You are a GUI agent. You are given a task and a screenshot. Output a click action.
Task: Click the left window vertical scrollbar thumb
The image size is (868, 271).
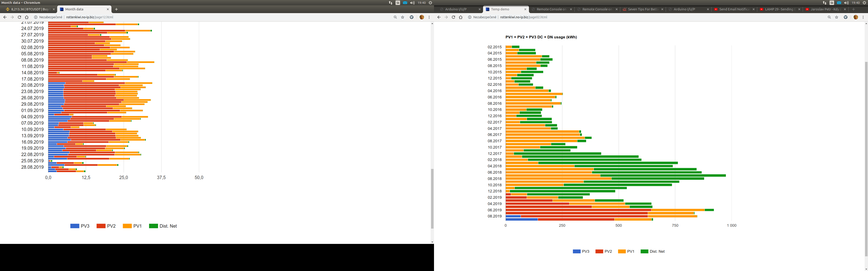tap(432, 199)
